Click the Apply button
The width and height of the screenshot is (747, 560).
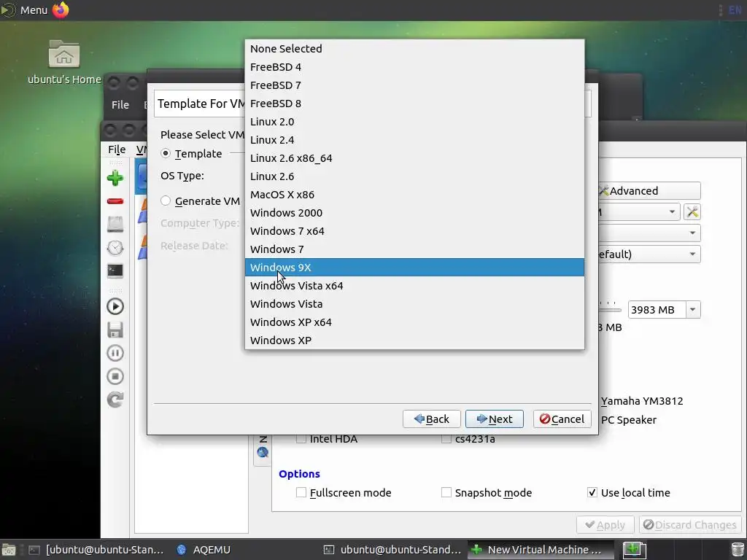pyautogui.click(x=605, y=525)
